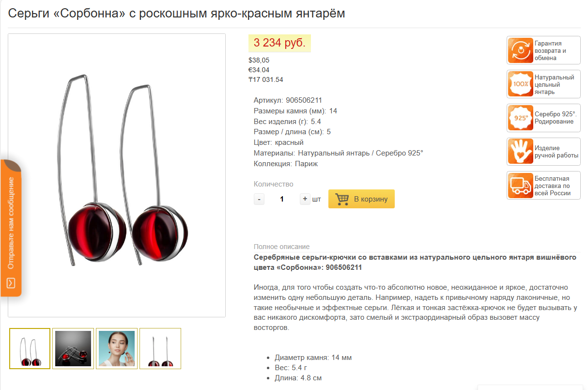Click the «Полное описание» section label
Image resolution: width=588 pixels, height=390 pixels.
click(281, 247)
